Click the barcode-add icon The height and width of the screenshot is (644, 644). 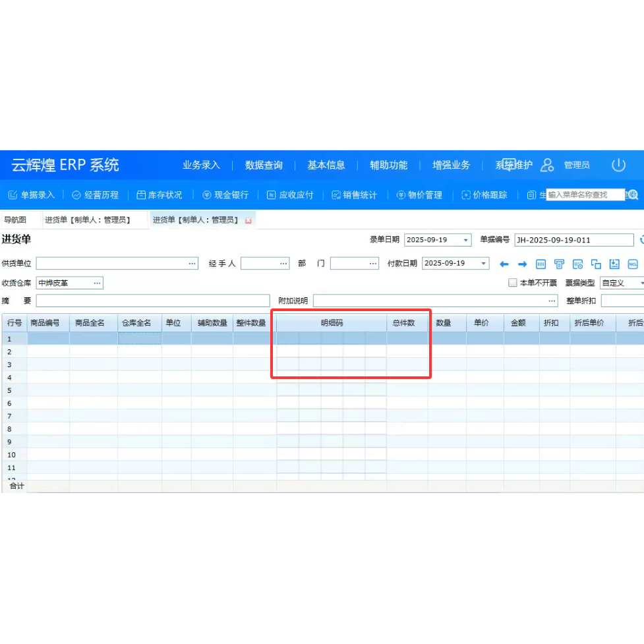pyautogui.click(x=577, y=264)
